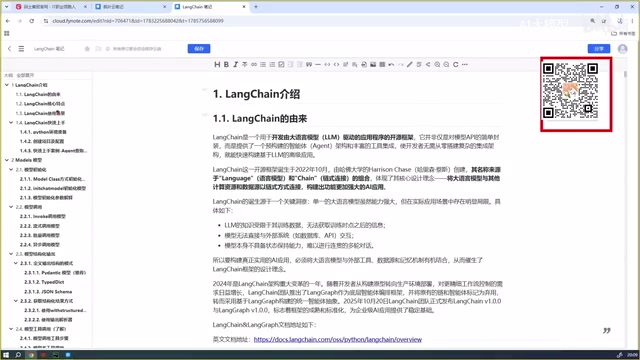The height and width of the screenshot is (360, 640).
Task: Collapse outline section 2 Models 模型
Action: click(x=7, y=160)
